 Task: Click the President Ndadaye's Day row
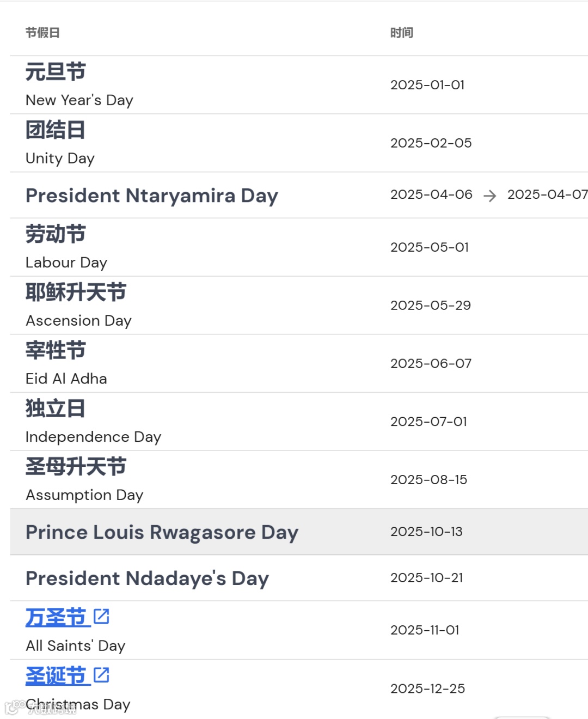[299, 578]
